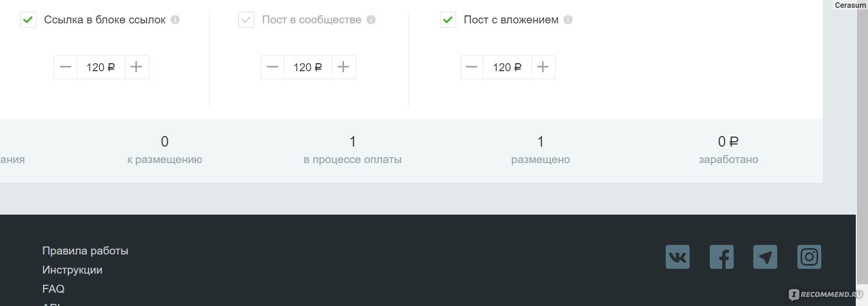Uncheck Ссылка в блоке ссылок checkbox
868x306 pixels.
[28, 20]
